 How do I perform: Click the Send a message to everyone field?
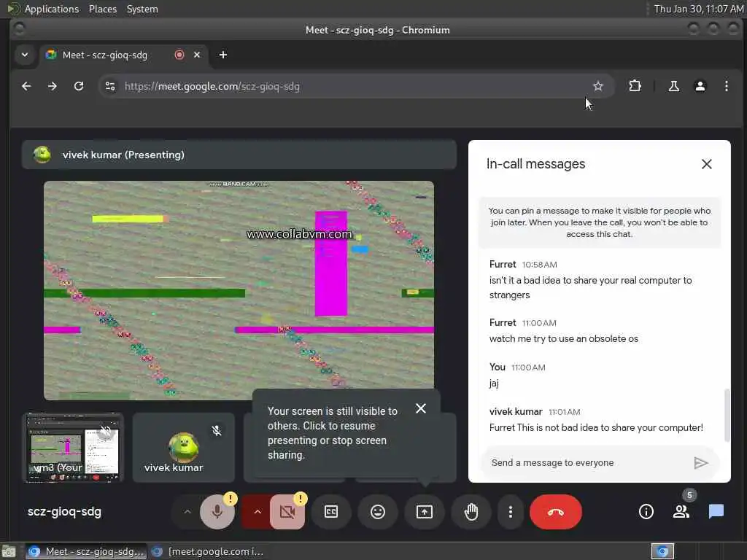(589, 463)
